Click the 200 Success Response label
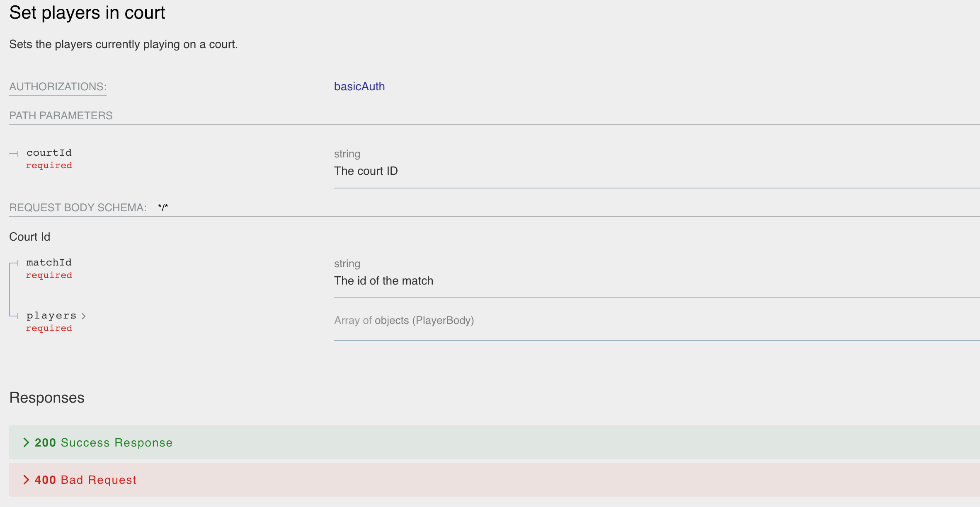The height and width of the screenshot is (507, 980). pos(104,442)
